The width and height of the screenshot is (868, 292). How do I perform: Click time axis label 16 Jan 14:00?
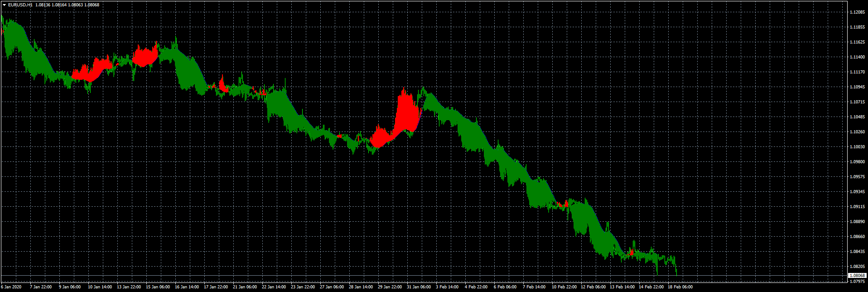[x=187, y=287]
